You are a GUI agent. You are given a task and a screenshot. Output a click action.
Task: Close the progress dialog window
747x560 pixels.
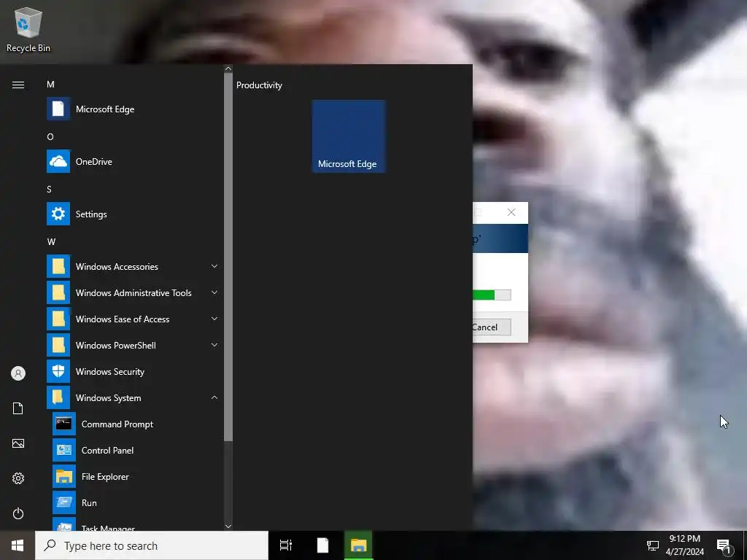(x=511, y=212)
